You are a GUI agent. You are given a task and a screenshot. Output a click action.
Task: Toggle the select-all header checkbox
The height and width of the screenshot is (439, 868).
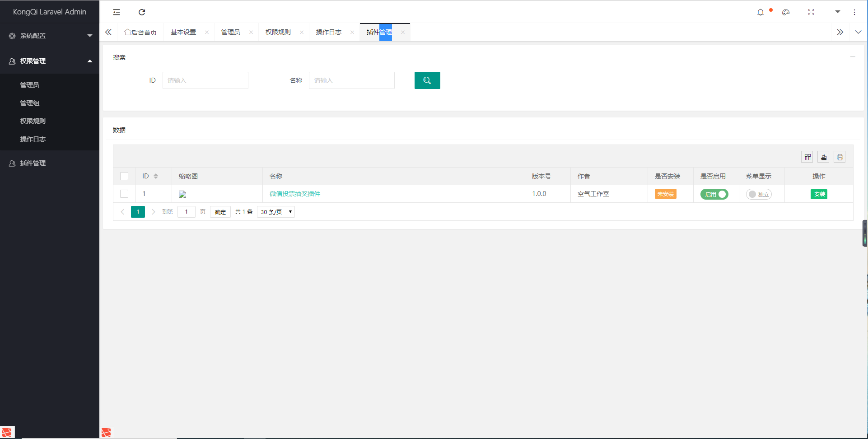tap(124, 176)
